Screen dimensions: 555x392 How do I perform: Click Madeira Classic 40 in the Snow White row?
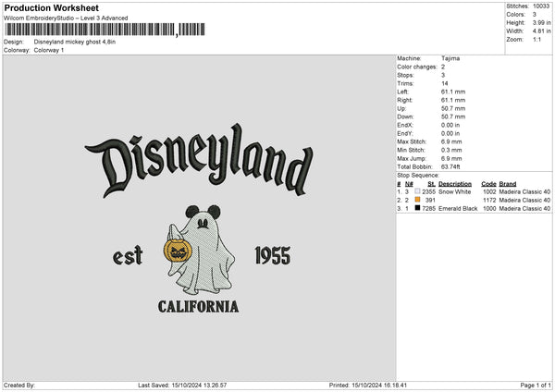(524, 191)
